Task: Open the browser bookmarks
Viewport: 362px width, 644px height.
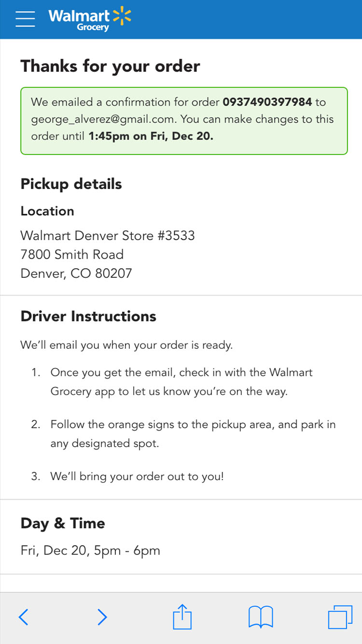Action: [261, 617]
